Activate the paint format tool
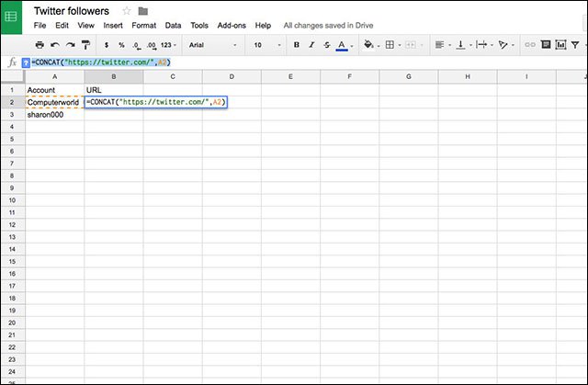Screen dimensions: 588x385 click(85, 45)
